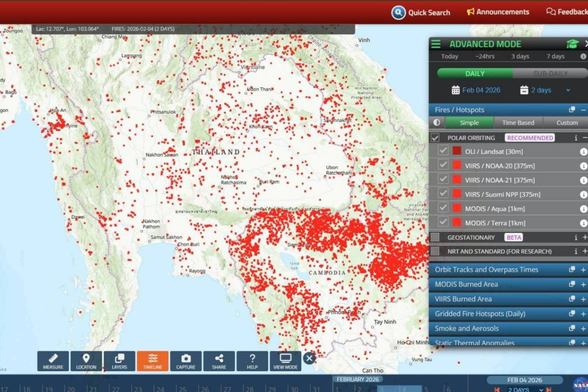The image size is (588, 392).
Task: Uncheck the OLI / Landsat [30m] layer
Action: (443, 151)
